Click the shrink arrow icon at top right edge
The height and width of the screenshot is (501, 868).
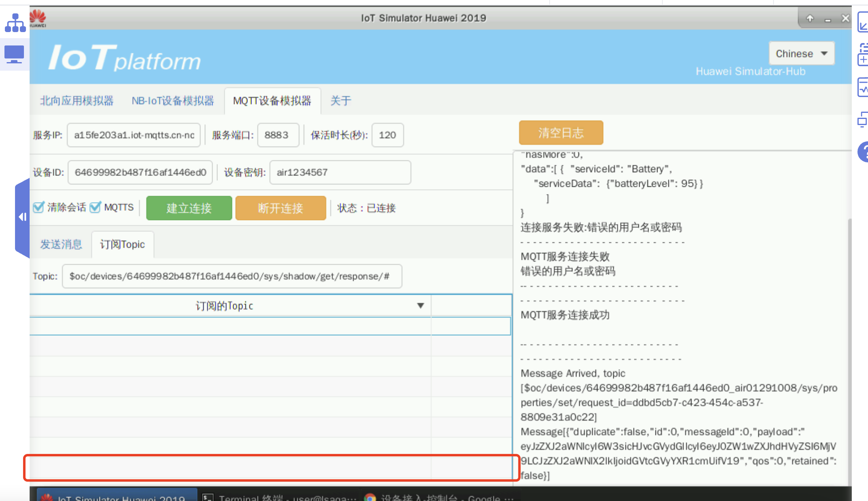(863, 23)
